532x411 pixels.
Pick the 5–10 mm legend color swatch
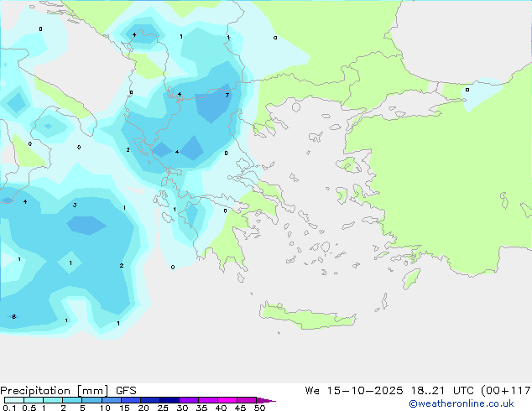tap(91, 400)
